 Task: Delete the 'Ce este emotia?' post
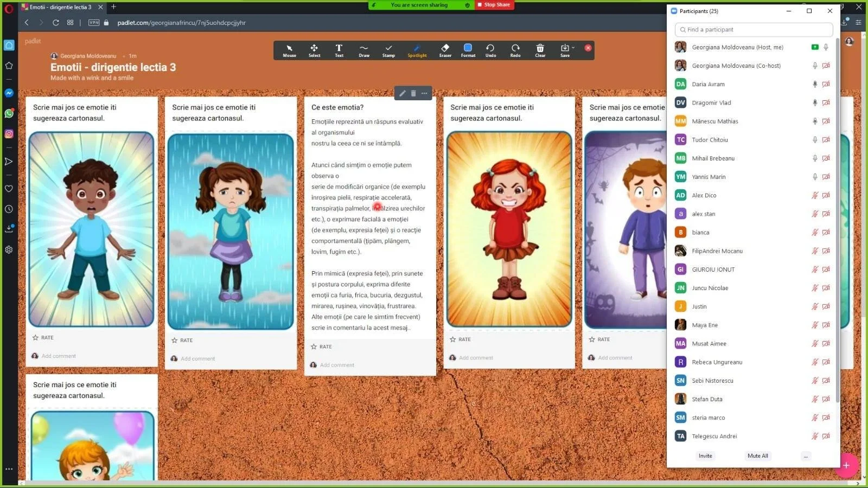413,93
